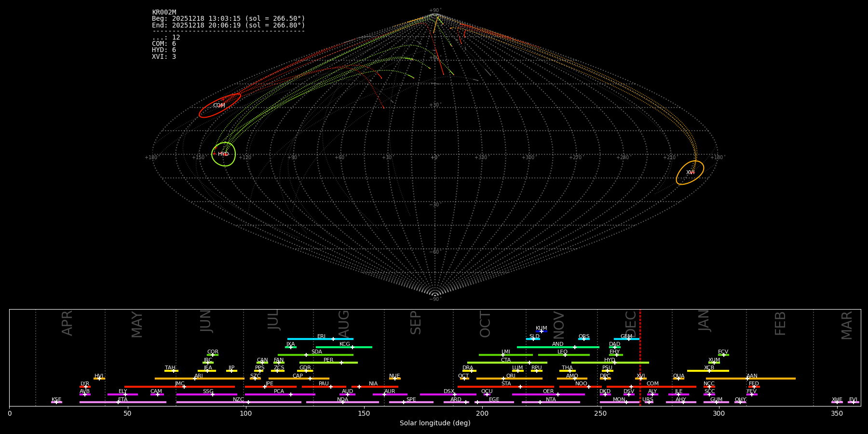Click the 'Solar longitude (deg)' axis label
The width and height of the screenshot is (868, 434).
coord(434,423)
